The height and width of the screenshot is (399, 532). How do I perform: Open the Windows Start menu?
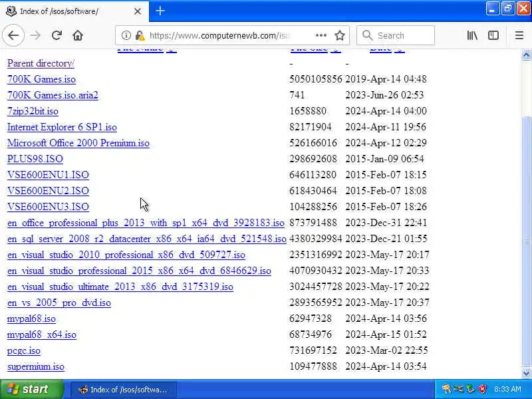click(31, 389)
